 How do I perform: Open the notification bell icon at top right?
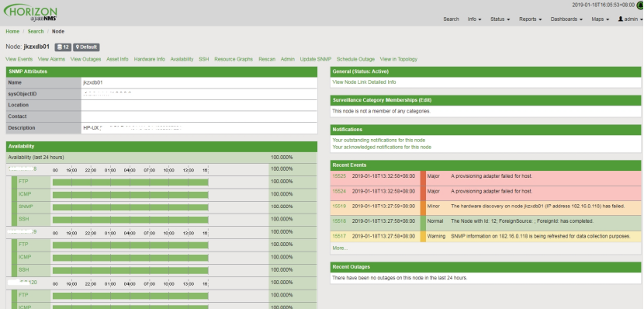click(x=640, y=5)
